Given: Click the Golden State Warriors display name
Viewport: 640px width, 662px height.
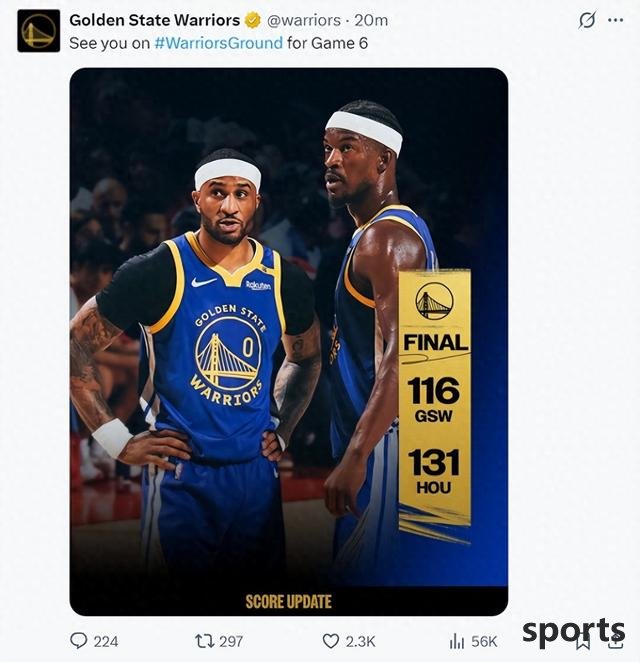Looking at the screenshot, I should [x=155, y=20].
